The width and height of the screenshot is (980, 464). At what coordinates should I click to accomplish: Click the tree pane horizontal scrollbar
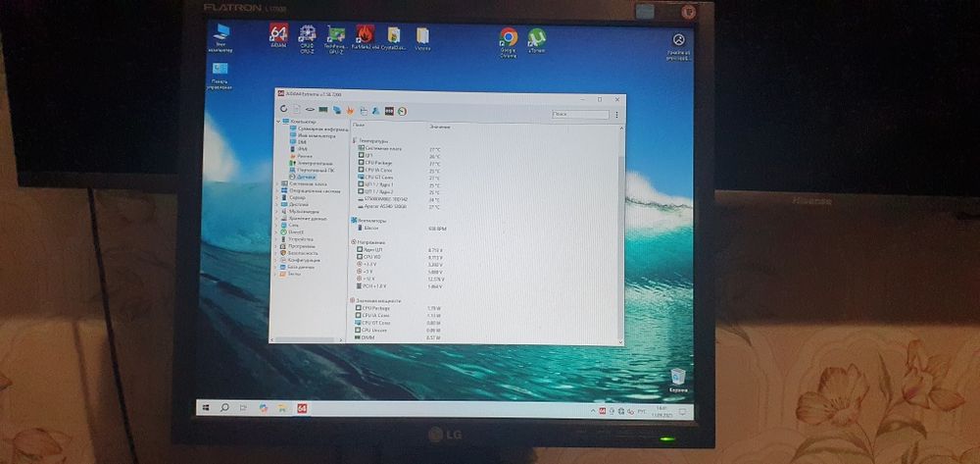(x=307, y=339)
